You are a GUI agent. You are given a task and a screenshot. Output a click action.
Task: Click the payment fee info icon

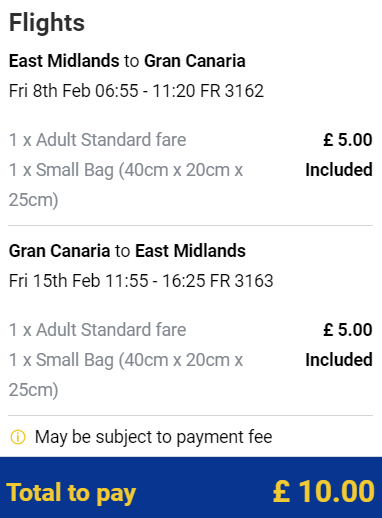[18, 437]
